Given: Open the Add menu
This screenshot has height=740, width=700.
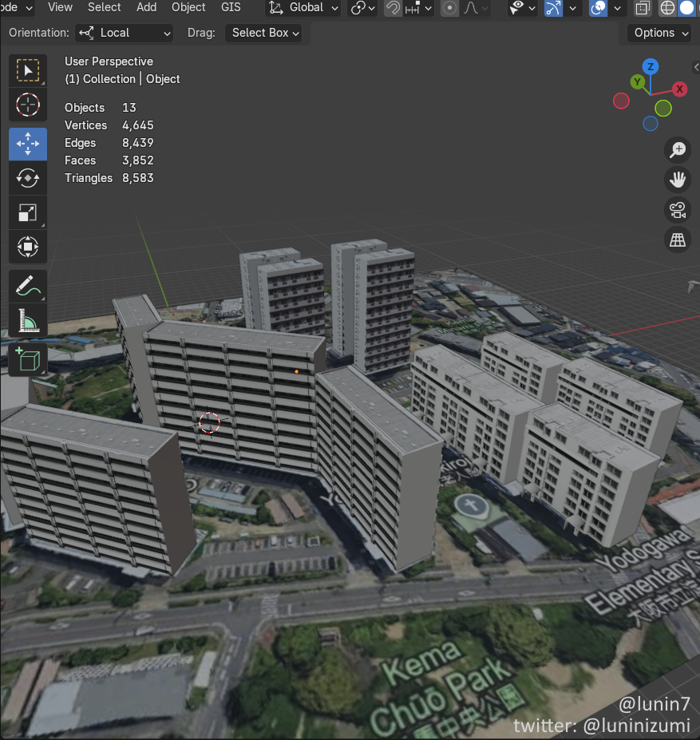Looking at the screenshot, I should (x=147, y=7).
